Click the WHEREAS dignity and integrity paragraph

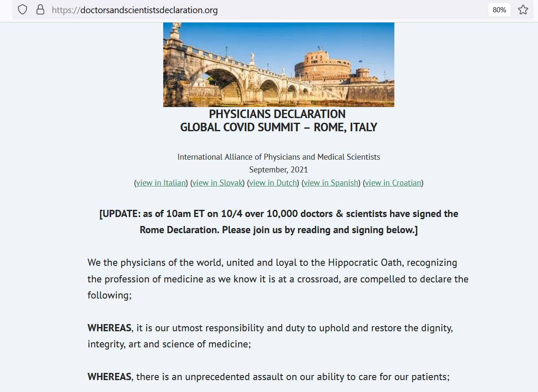coord(270,336)
